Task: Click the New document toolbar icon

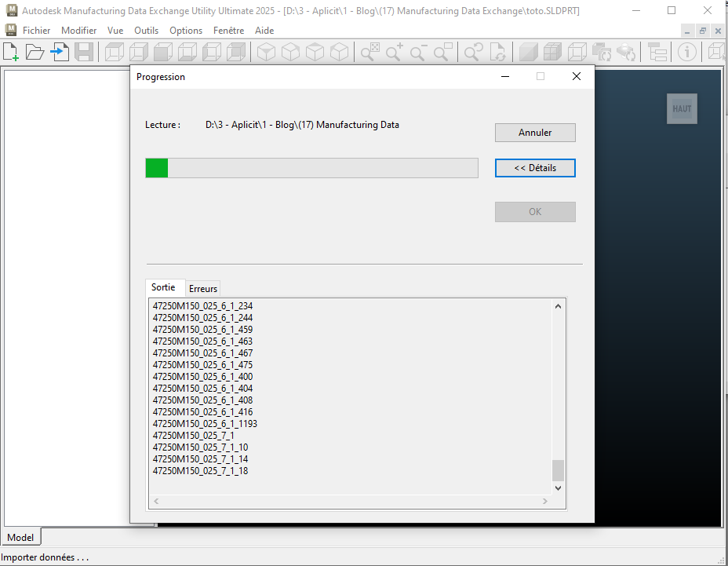Action: click(x=11, y=52)
